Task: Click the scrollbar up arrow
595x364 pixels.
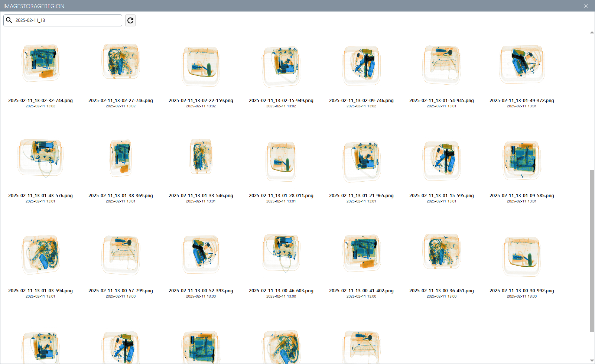Action: 592,32
